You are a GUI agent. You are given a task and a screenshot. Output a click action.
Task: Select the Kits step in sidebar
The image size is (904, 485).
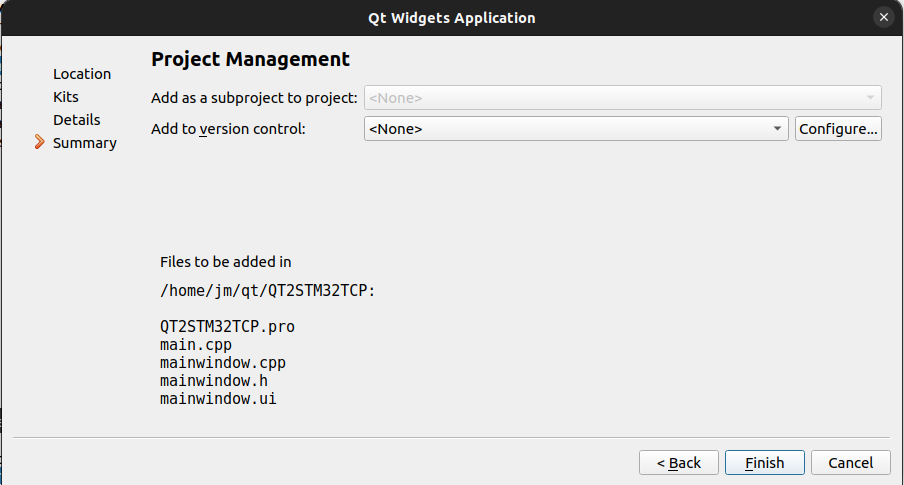coord(66,97)
